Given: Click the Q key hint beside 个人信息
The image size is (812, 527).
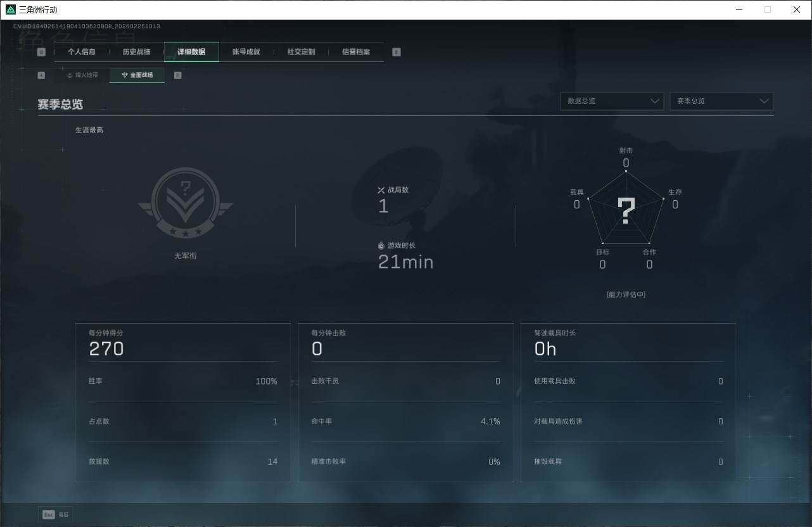Looking at the screenshot, I should pyautogui.click(x=41, y=52).
